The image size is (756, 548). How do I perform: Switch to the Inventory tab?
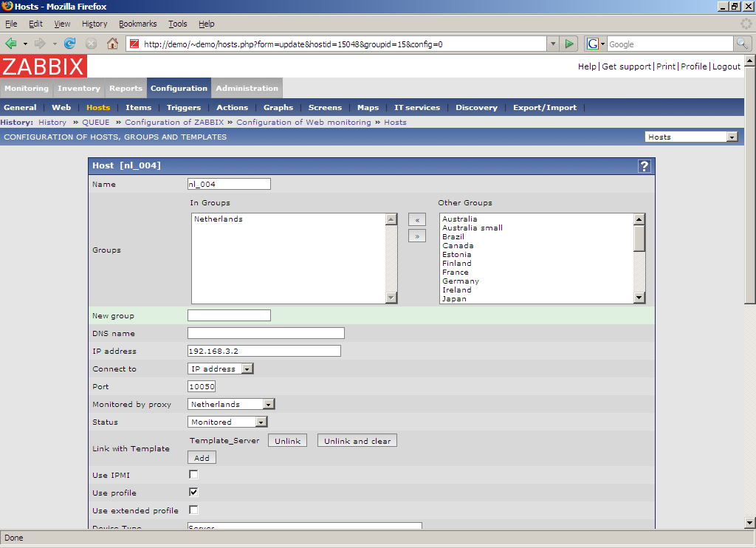(78, 89)
